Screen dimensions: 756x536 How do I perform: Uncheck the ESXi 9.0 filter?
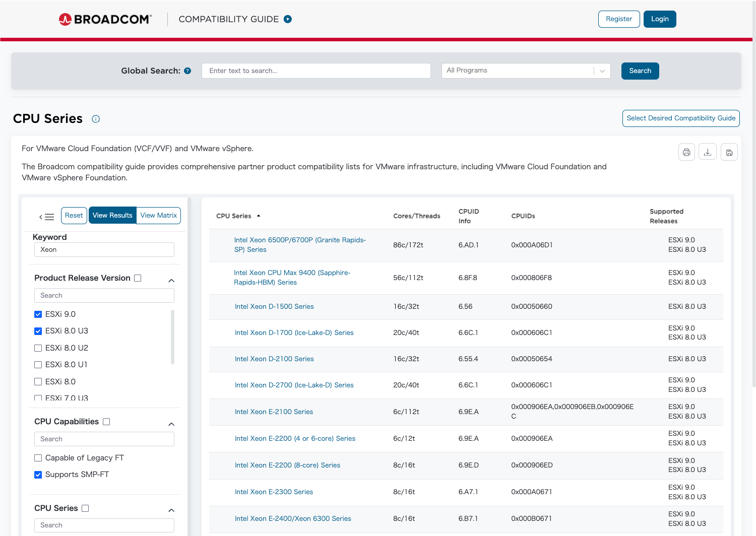[x=38, y=314]
